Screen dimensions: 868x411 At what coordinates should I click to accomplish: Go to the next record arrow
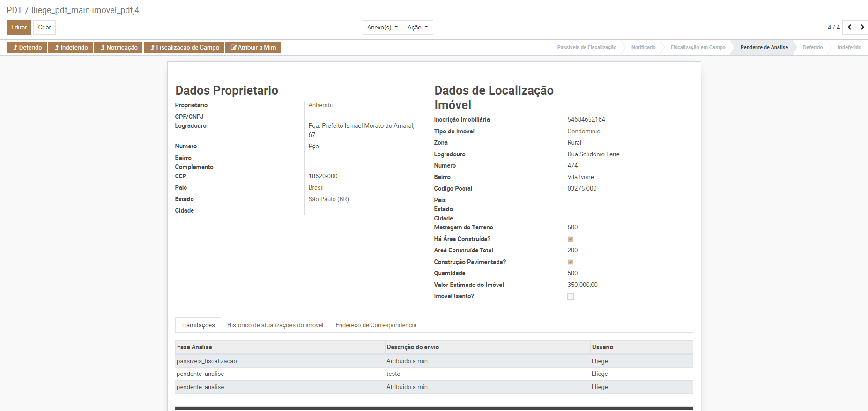[x=862, y=27]
